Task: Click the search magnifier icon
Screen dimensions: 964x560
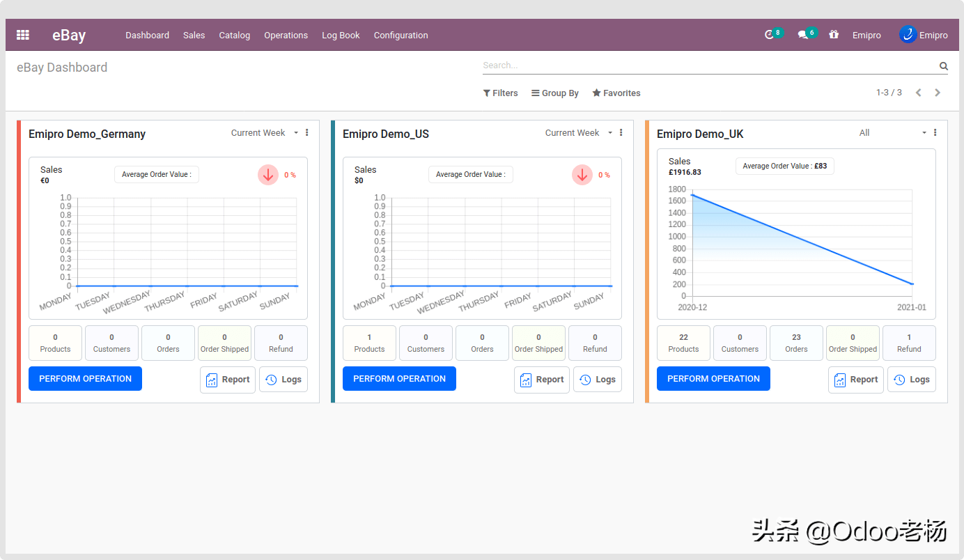Action: pyautogui.click(x=944, y=66)
